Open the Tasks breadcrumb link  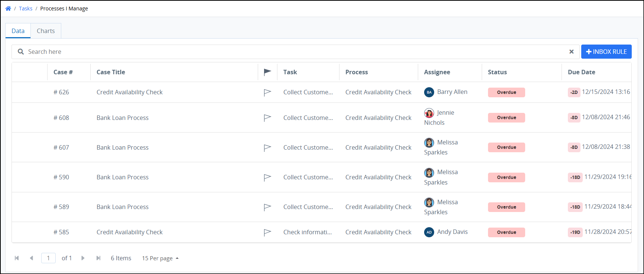[x=26, y=9]
